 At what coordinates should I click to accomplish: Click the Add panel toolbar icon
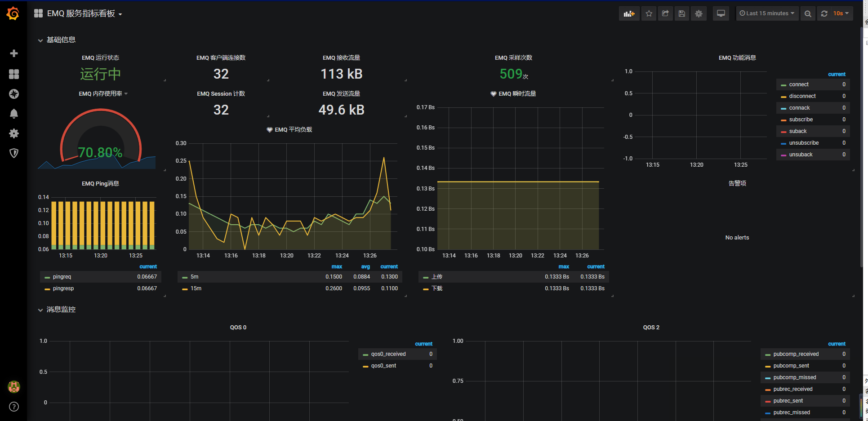tap(629, 13)
